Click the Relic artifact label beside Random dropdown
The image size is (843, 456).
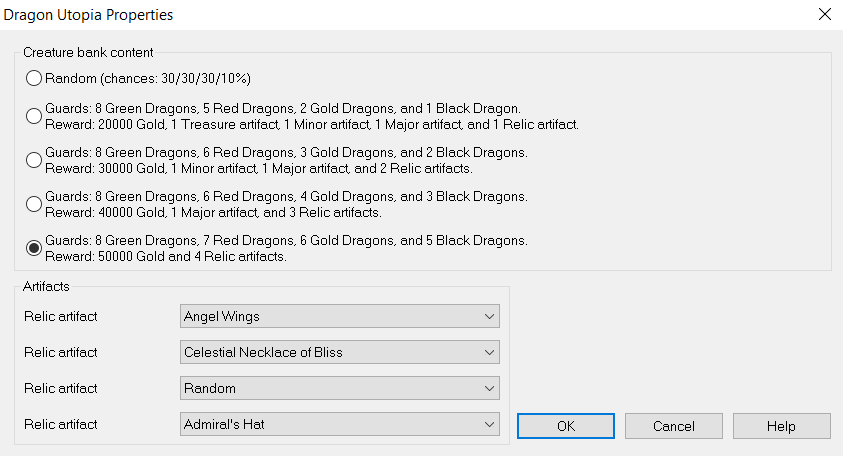tap(61, 388)
